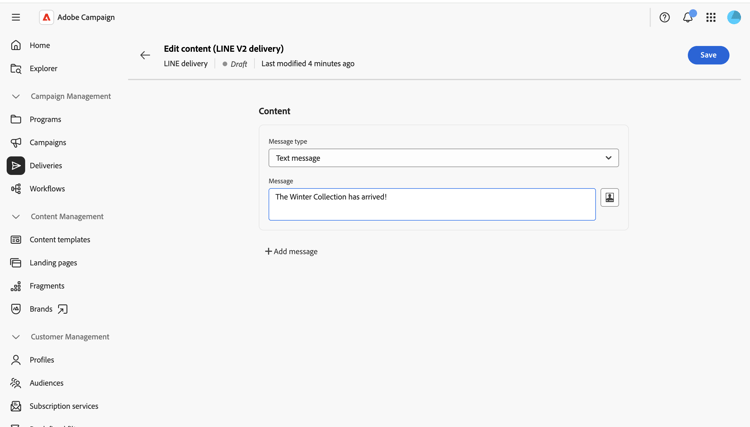750x427 pixels.
Task: Save the LINE delivery content
Action: point(708,55)
